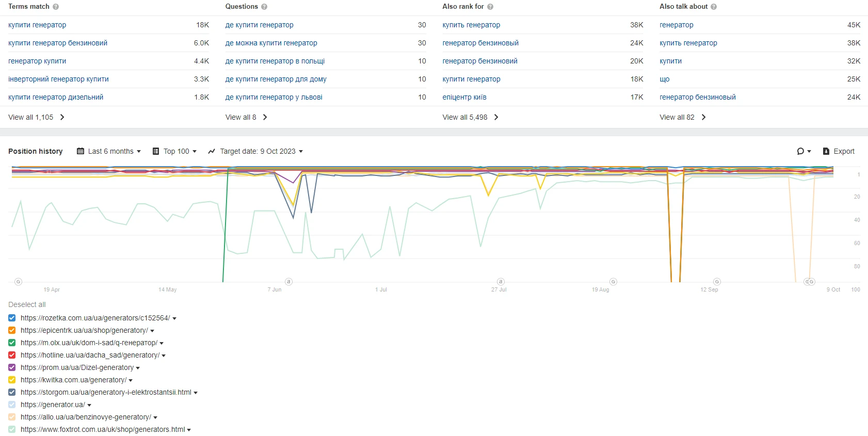This screenshot has width=868, height=436.
Task: Open the comment annotations icon menu
Action: point(803,151)
